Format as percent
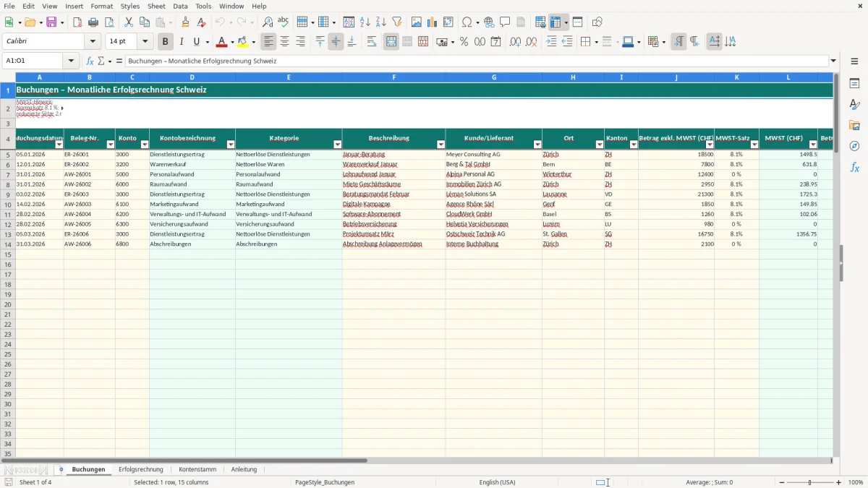868x488 pixels. 464,42
